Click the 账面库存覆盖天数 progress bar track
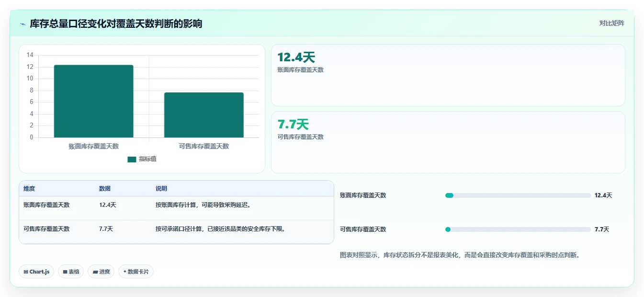This screenshot has width=644, height=297. (x=518, y=195)
